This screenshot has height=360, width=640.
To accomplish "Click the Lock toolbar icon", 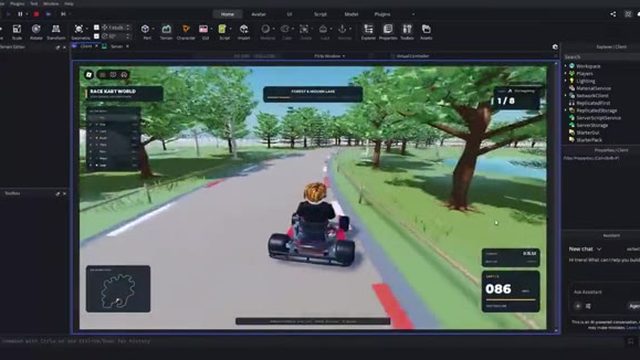I will (x=324, y=32).
